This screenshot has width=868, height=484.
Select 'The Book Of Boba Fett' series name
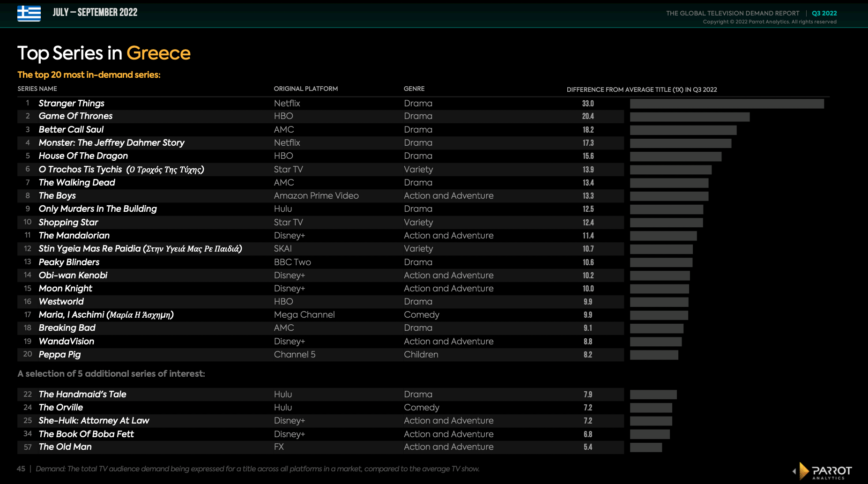(x=86, y=434)
